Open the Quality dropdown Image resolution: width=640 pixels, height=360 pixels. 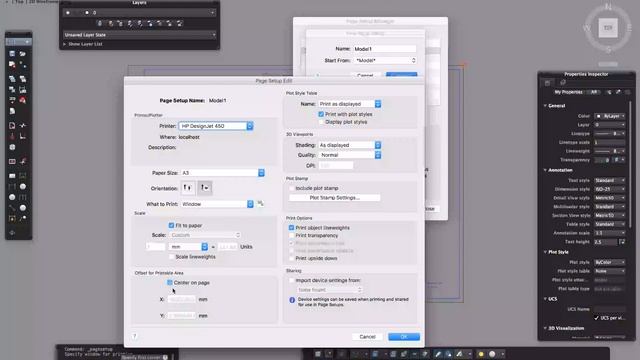tap(350, 155)
